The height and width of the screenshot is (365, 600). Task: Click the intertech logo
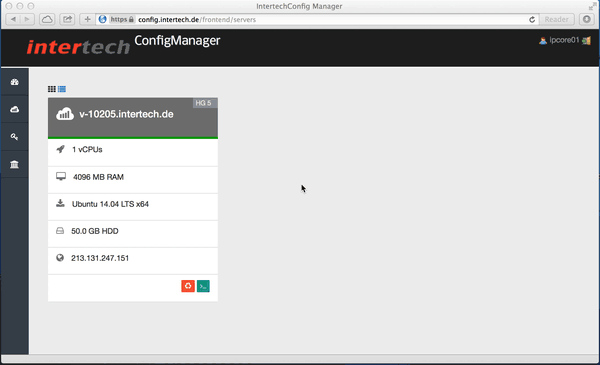pos(78,47)
